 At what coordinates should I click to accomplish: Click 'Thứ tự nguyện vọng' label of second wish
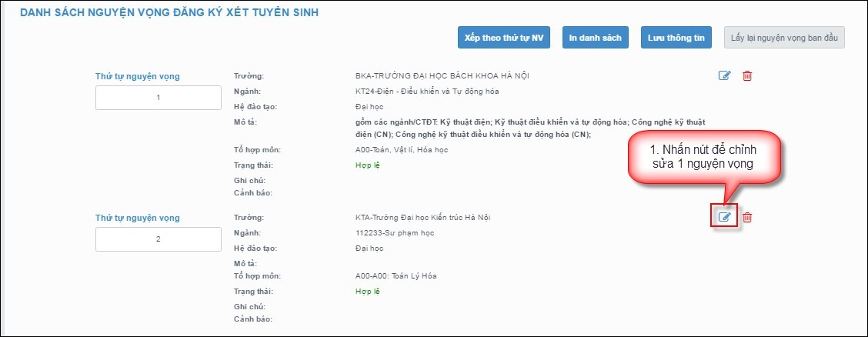(x=138, y=218)
